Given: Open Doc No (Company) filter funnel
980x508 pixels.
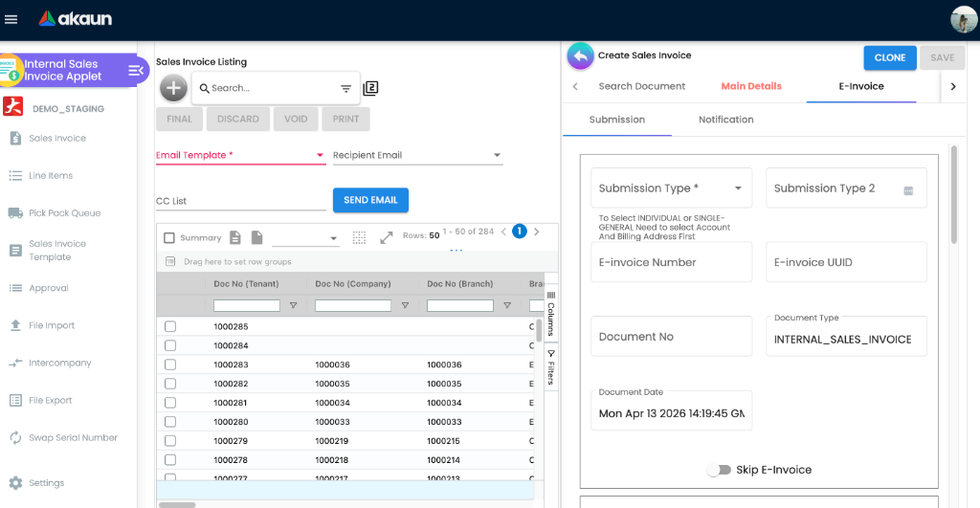Looking at the screenshot, I should [405, 305].
